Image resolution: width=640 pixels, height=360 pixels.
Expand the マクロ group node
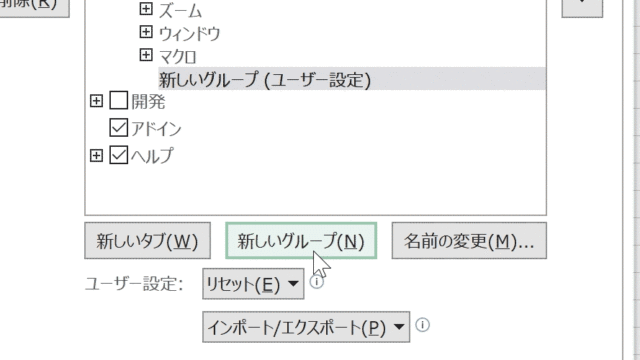tap(146, 55)
